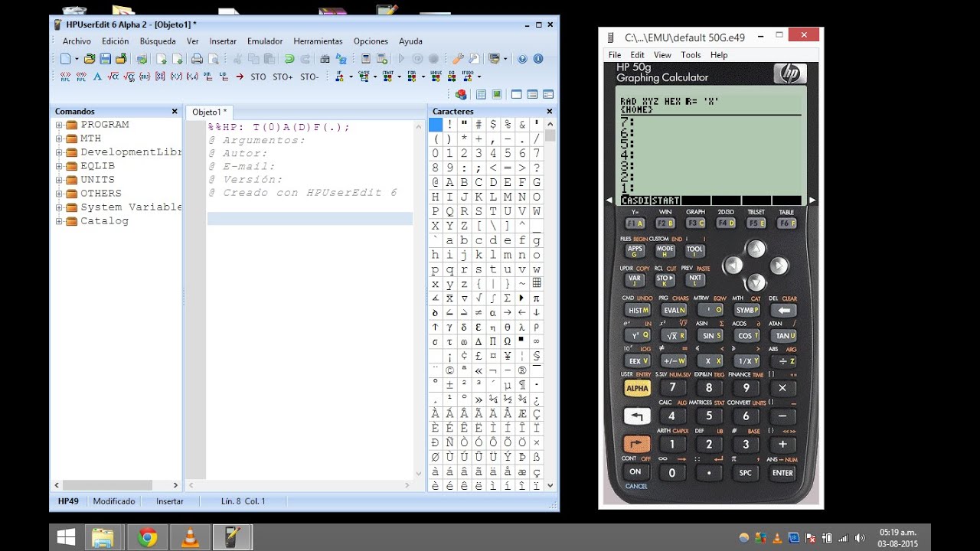This screenshot has height=551, width=980.
Task: Click the START loop structure icon
Action: 387,76
